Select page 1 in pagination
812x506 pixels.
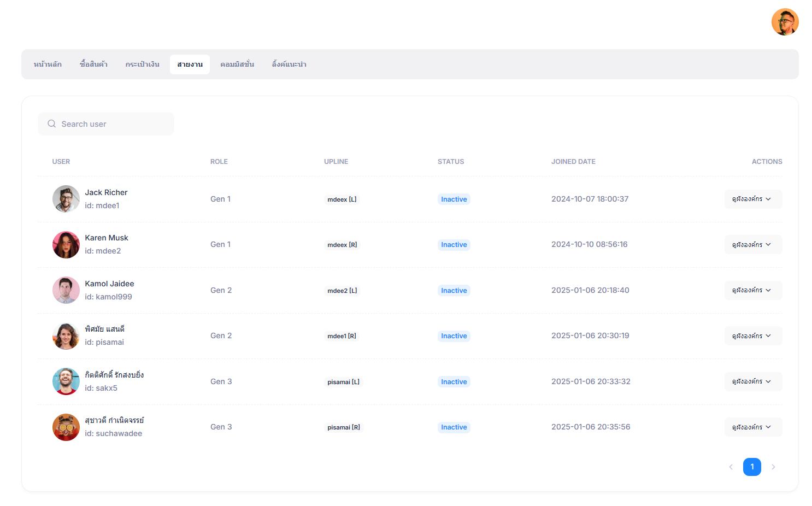pyautogui.click(x=752, y=467)
